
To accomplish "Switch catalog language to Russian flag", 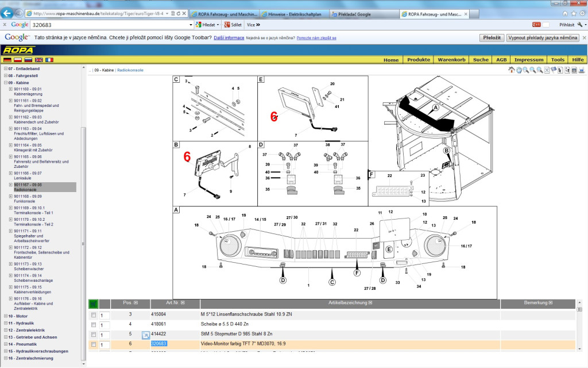I will click(28, 60).
